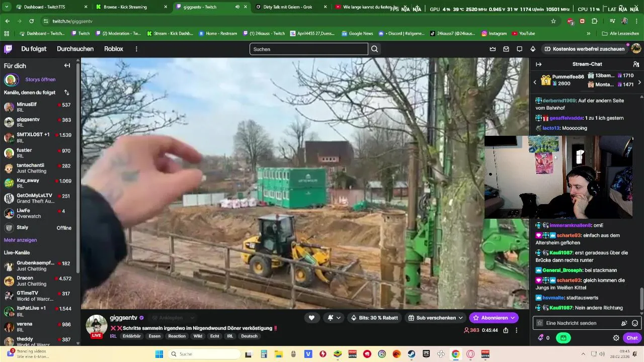This screenshot has height=362, width=644.
Task: Open Roblox navigation item
Action: (x=114, y=49)
